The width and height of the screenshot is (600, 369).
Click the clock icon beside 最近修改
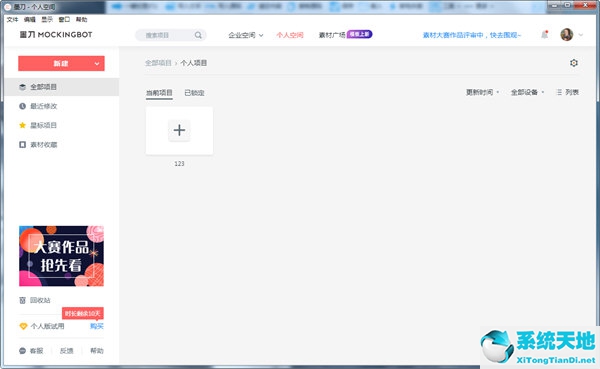point(23,106)
